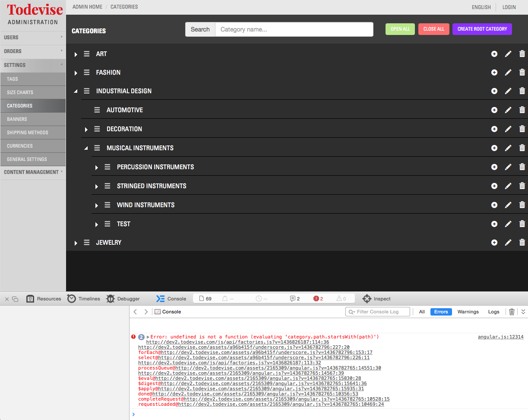Collapse the INDUSTRIAL DESIGN category

76,92
